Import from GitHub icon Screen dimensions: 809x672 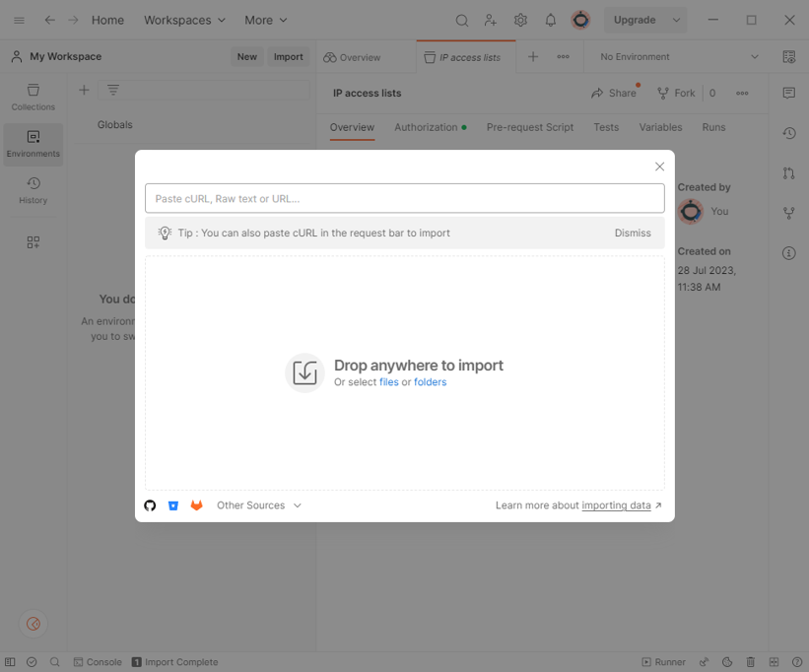tap(150, 505)
